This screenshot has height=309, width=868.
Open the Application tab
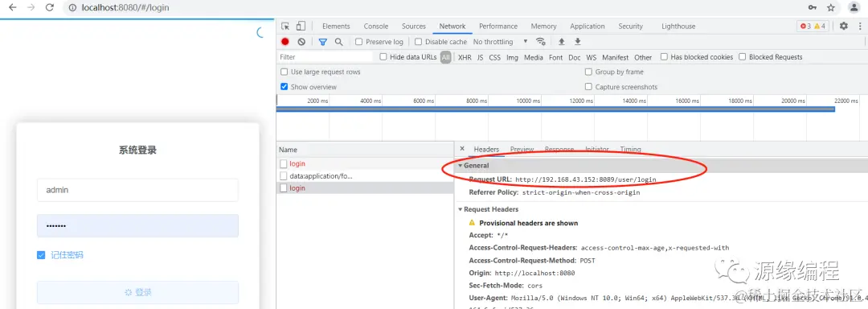[x=588, y=26]
